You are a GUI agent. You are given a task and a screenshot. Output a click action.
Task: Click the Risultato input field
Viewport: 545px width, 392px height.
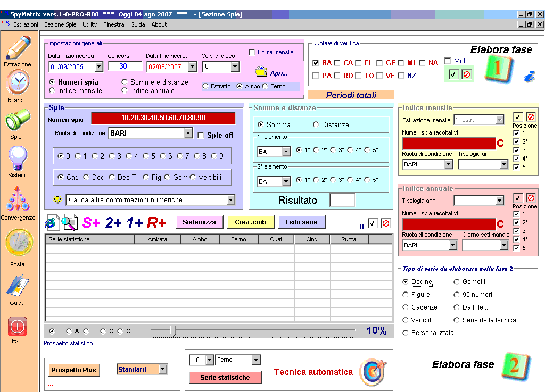[x=342, y=201]
